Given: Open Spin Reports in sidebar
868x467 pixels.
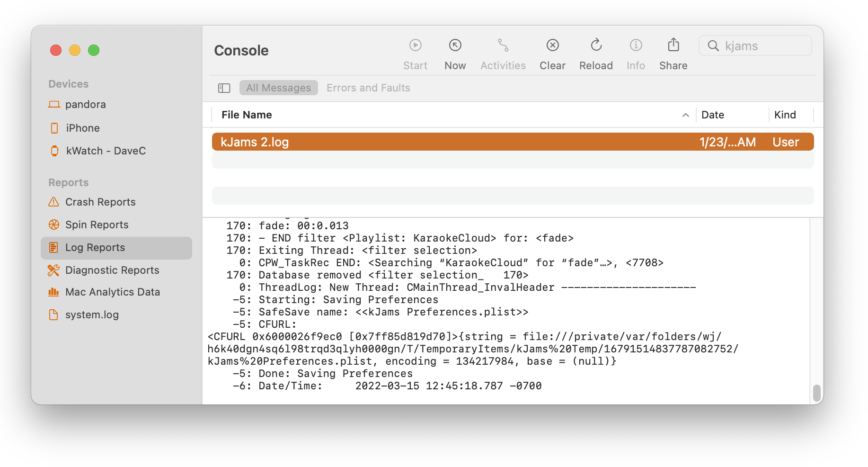Looking at the screenshot, I should 97,225.
